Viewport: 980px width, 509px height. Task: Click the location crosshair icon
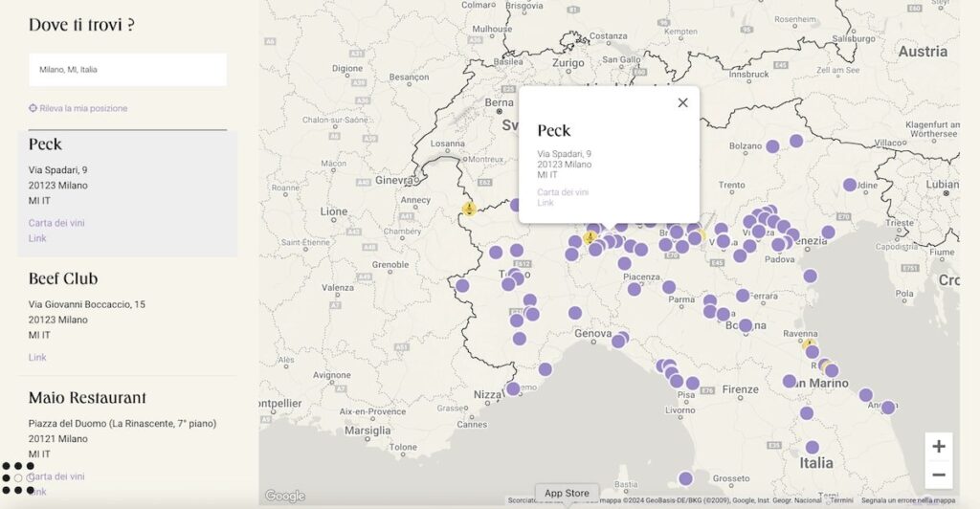33,108
